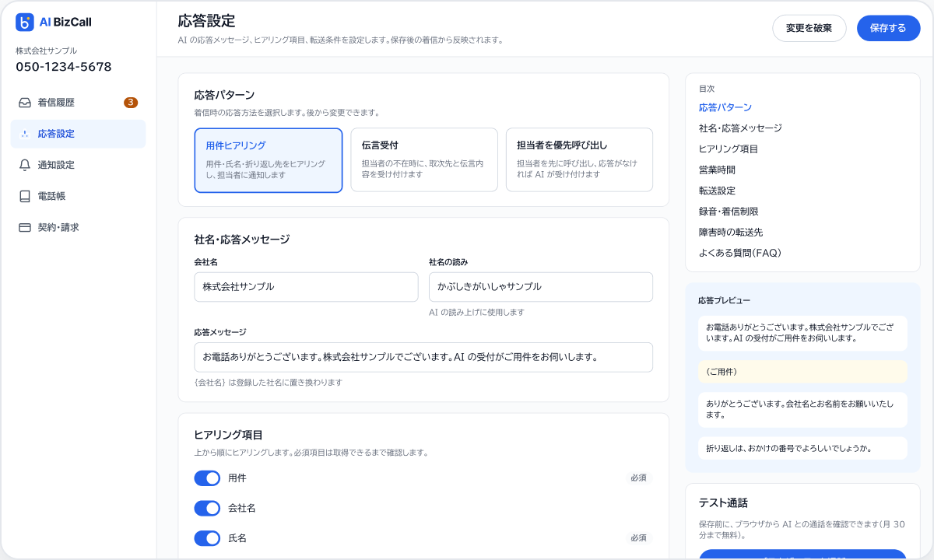Turn off the 会社名 hearing toggle
The image size is (934, 560).
(208, 508)
